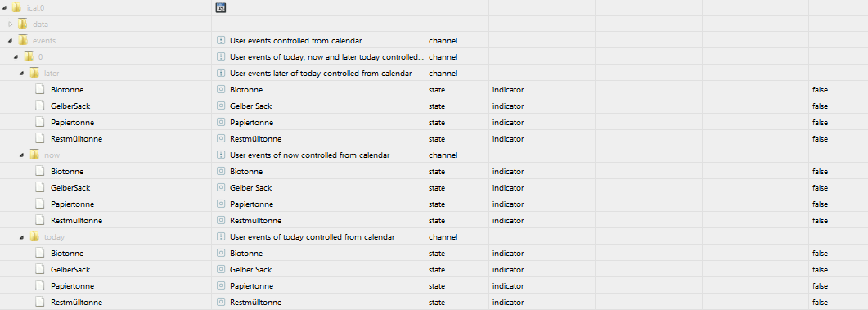Click 'User events controlled from calendar' name
This screenshot has height=310, width=868.
296,40
